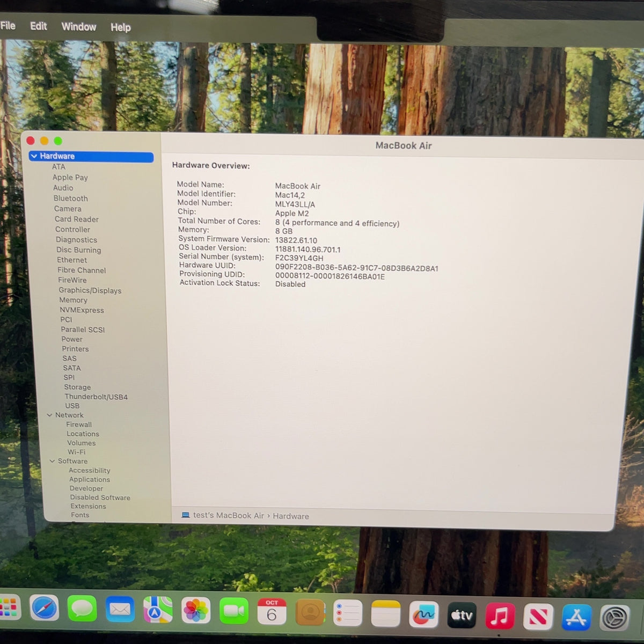Open the File menu
Viewport: 644px width, 644px height.
click(8, 26)
